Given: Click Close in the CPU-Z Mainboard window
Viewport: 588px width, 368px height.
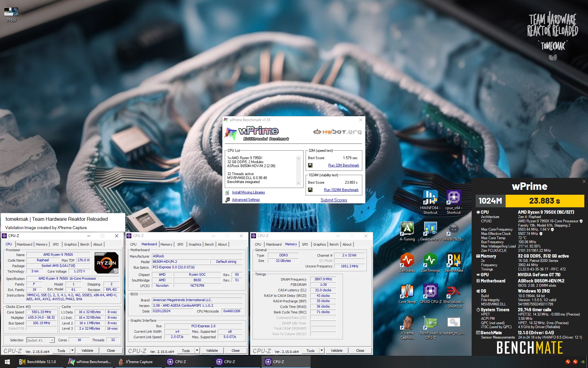Looking at the screenshot, I should pos(236,351).
